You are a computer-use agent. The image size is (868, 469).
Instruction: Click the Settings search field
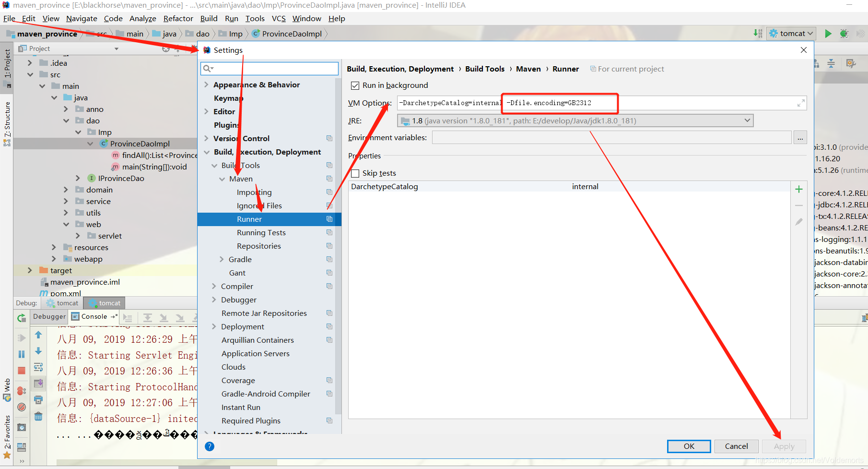[270, 68]
